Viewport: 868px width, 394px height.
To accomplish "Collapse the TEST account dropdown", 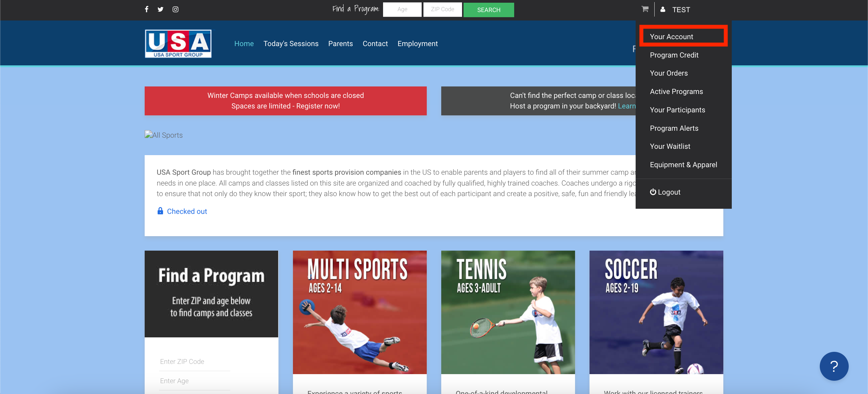I will (x=681, y=10).
